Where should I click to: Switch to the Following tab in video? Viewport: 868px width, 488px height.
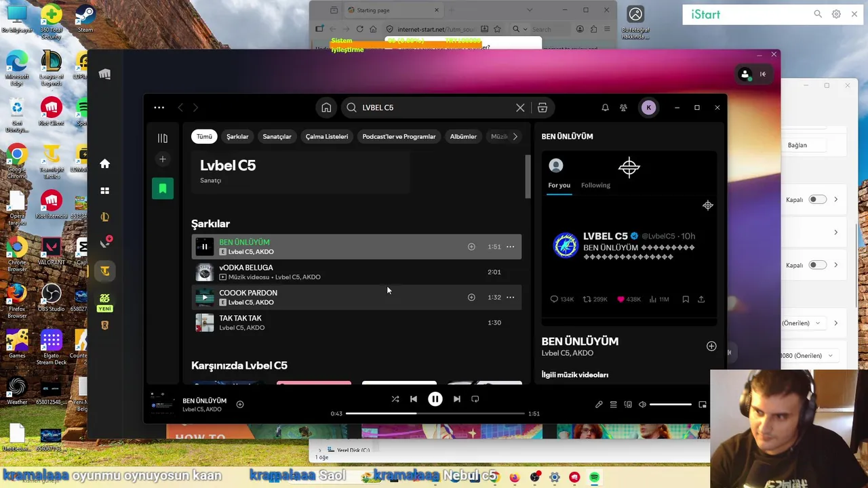pos(595,185)
